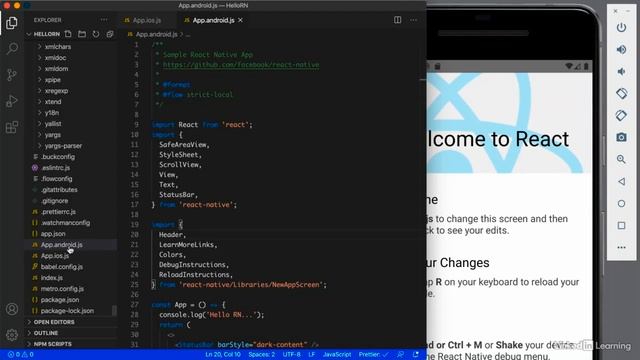
Task: Lower emulator volume down
Action: pyautogui.click(x=621, y=71)
